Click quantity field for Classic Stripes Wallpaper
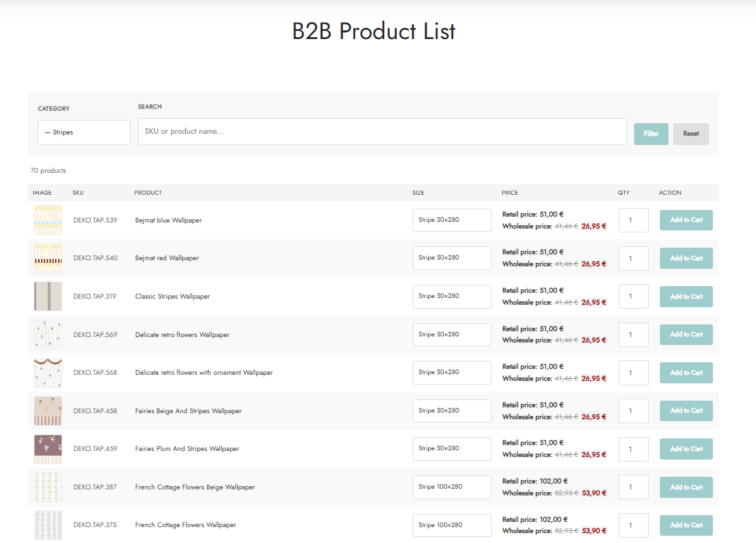The height and width of the screenshot is (543, 756). 633,296
